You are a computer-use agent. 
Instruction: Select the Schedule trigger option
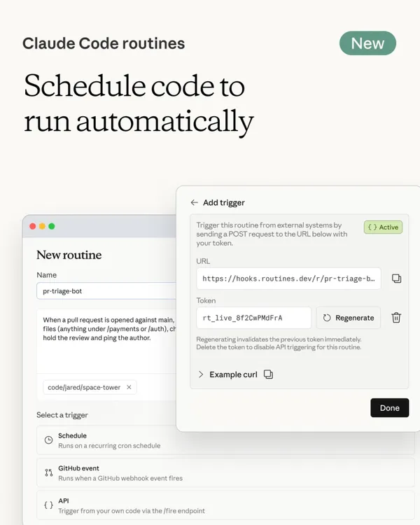(225, 440)
